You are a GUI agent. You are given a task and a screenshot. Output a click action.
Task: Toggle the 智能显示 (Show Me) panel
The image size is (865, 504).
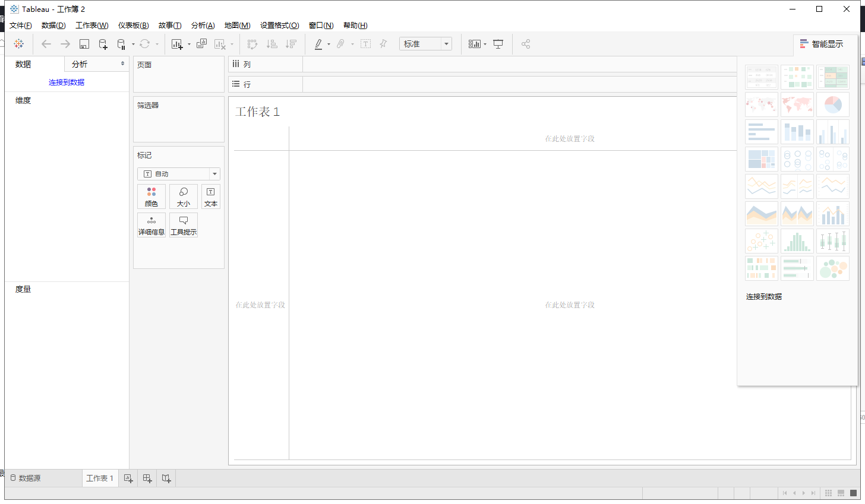822,44
